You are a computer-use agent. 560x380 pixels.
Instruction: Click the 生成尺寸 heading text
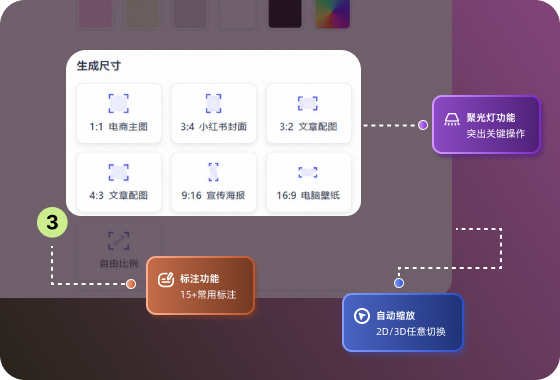tap(99, 66)
